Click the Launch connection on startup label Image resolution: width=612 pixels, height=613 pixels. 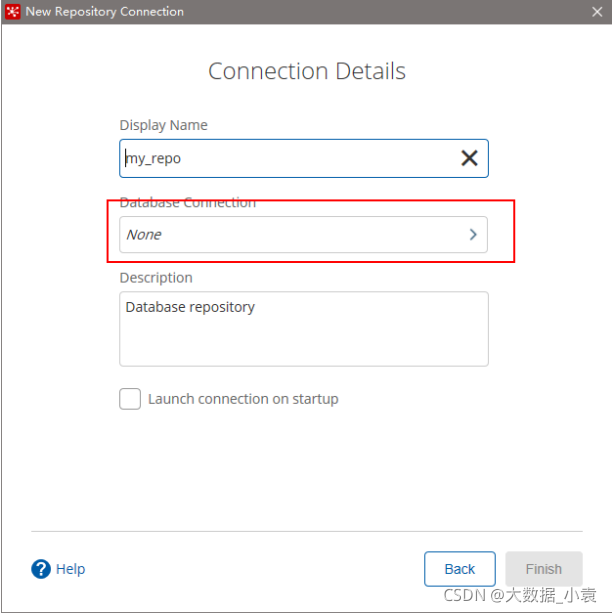tap(243, 399)
